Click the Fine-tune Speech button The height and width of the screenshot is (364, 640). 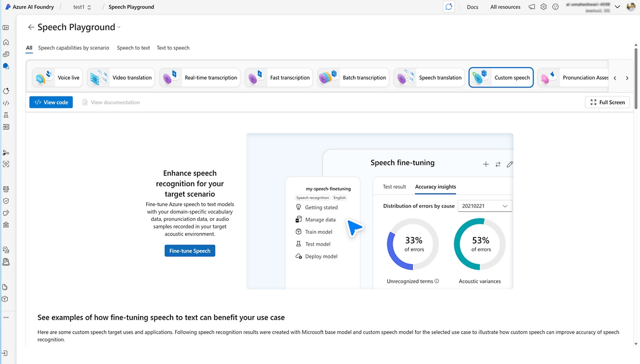(190, 251)
